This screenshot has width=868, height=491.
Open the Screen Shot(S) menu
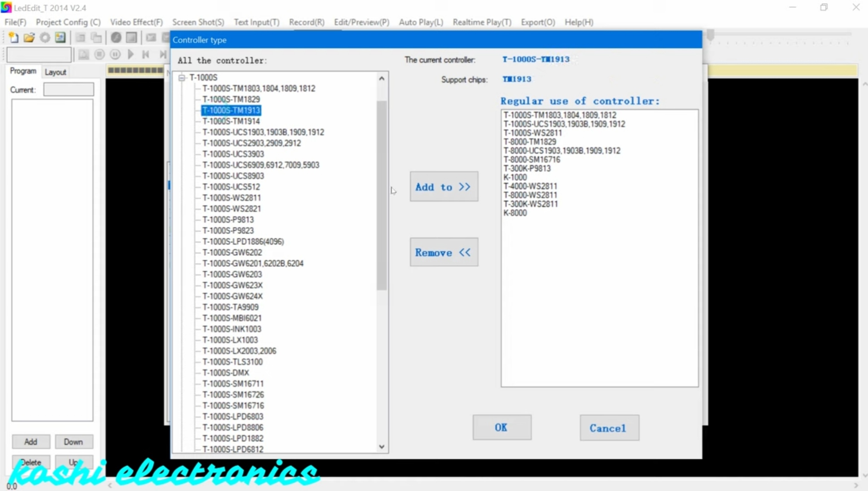[x=198, y=22]
